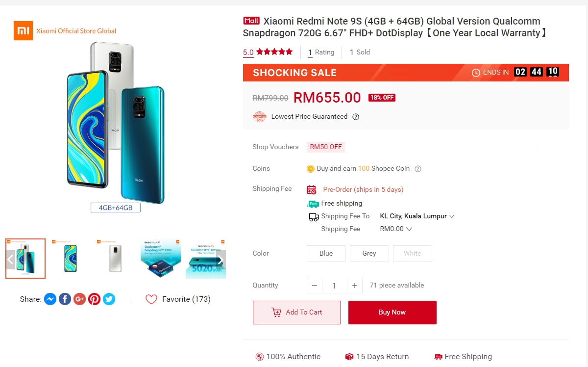
Task: Open the 1 Rating reviews link
Action: [321, 52]
